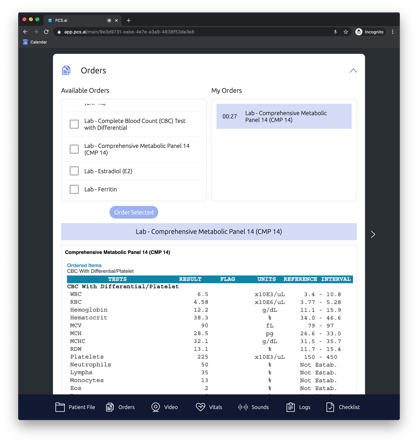
Task: Open the Video panel icon
Action: tap(155, 407)
